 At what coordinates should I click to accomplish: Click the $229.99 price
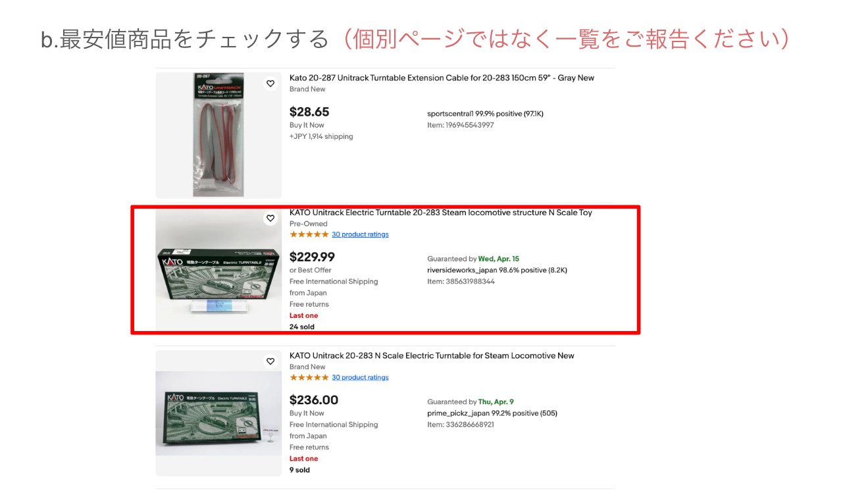point(312,257)
